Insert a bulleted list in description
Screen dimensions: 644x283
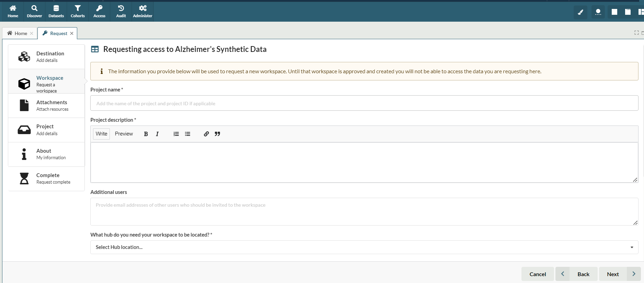(x=187, y=134)
